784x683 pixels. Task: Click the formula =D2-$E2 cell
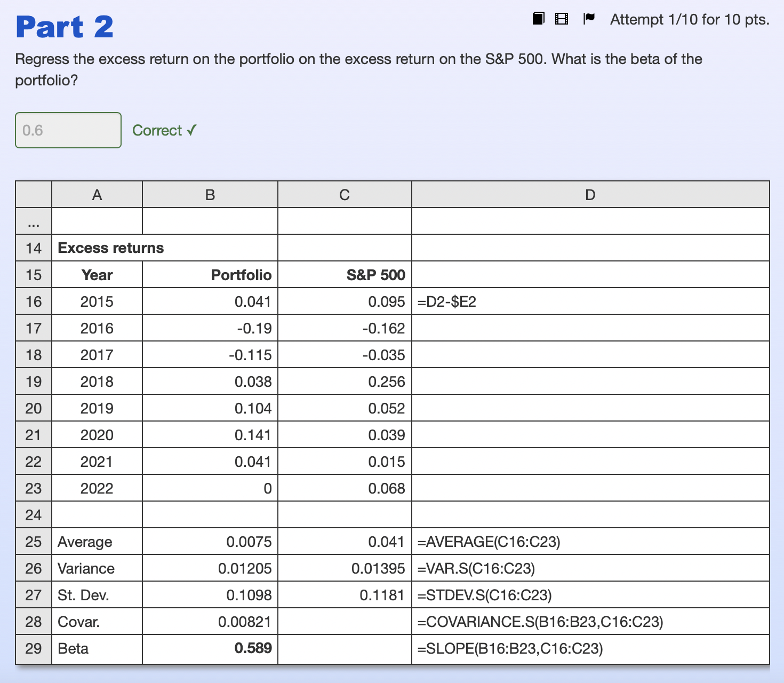coord(590,301)
